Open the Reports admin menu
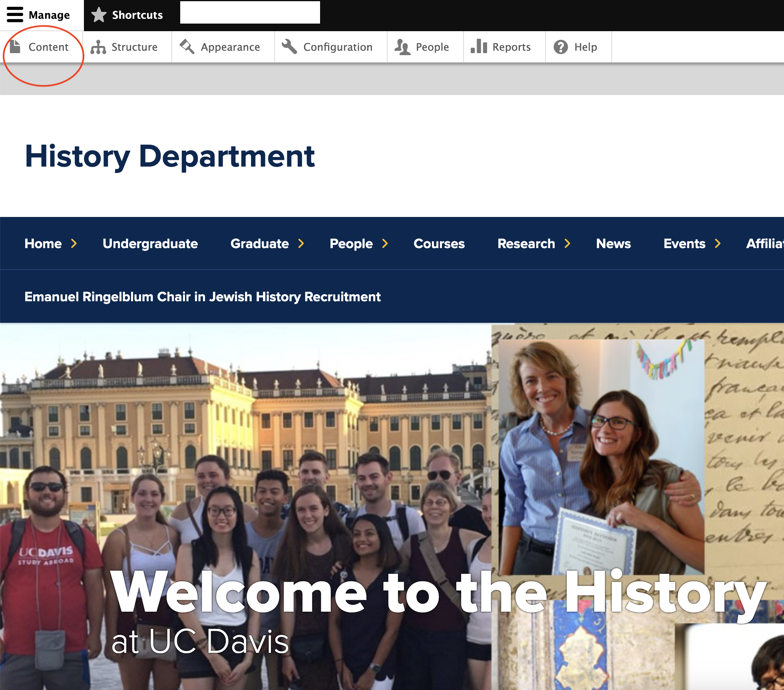The image size is (784, 690). point(504,47)
